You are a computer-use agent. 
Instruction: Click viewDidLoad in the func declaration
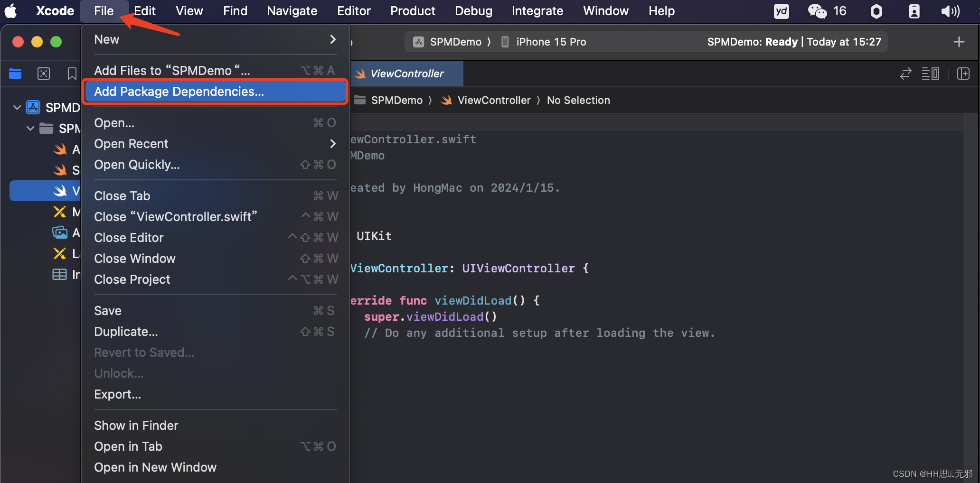473,300
